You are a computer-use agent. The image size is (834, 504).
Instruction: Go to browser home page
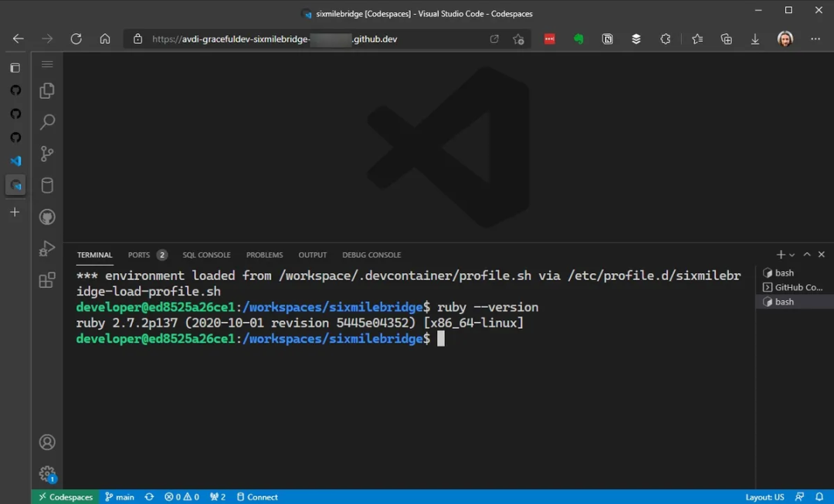pos(105,39)
